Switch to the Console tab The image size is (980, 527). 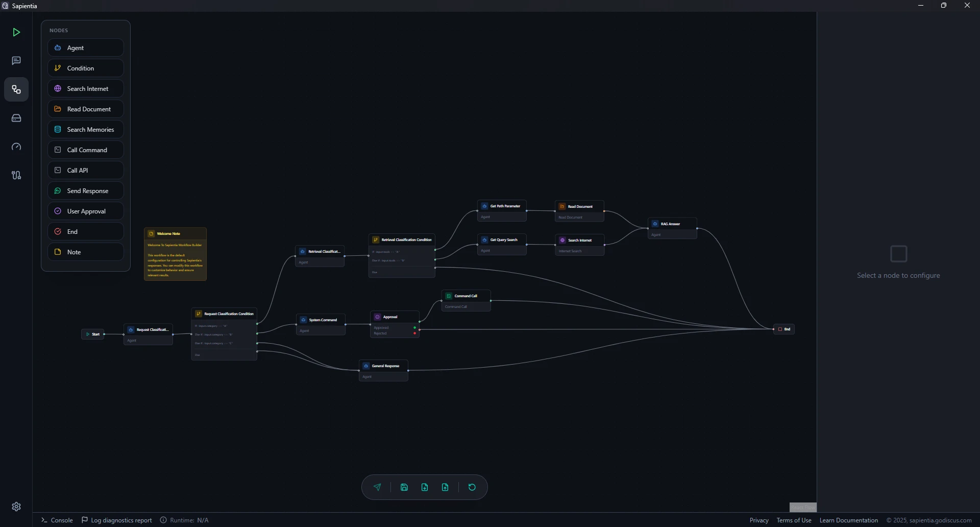[x=57, y=520]
